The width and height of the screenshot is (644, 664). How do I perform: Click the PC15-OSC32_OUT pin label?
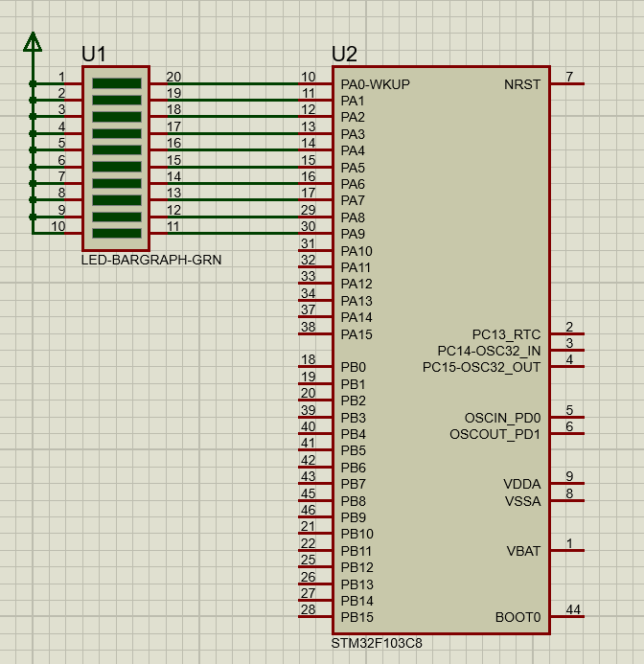pos(482,367)
